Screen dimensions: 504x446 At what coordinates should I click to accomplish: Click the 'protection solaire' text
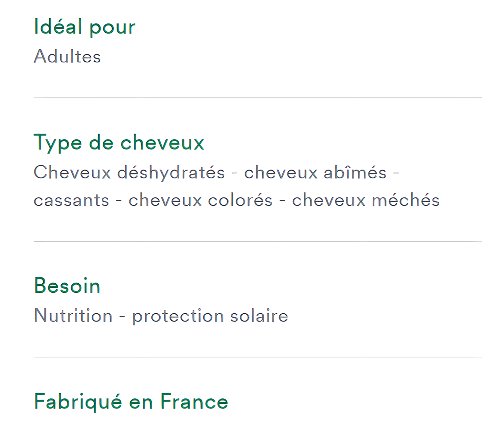[x=210, y=316]
